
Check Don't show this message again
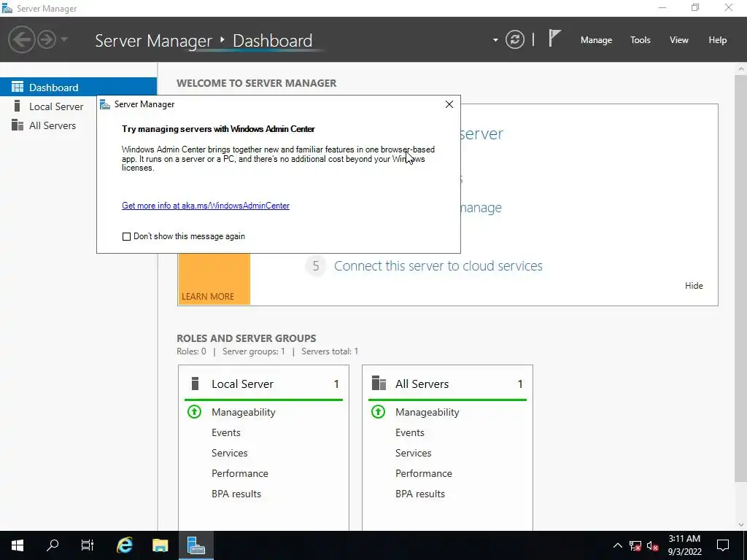coord(126,237)
